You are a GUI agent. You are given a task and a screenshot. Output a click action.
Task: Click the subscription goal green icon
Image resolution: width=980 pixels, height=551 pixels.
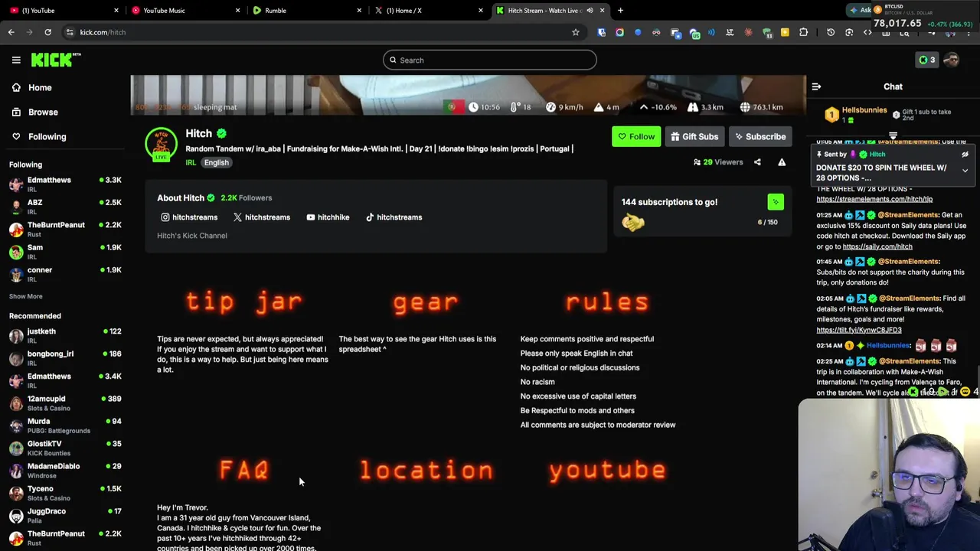776,202
